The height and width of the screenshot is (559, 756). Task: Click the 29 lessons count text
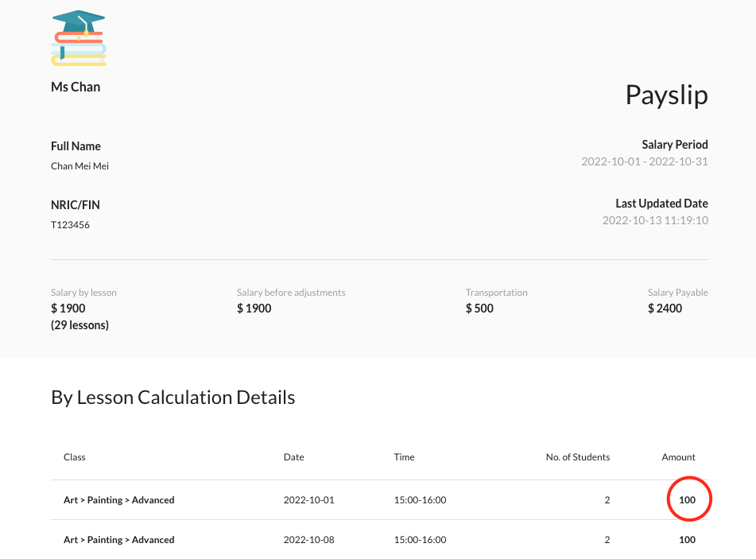pyautogui.click(x=79, y=325)
